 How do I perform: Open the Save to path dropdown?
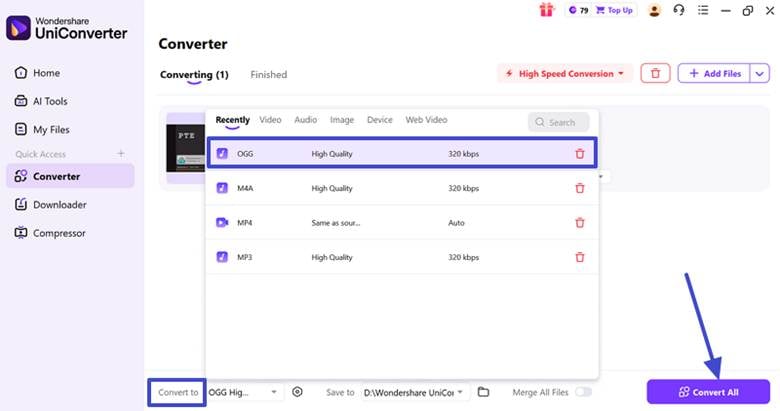click(414, 392)
